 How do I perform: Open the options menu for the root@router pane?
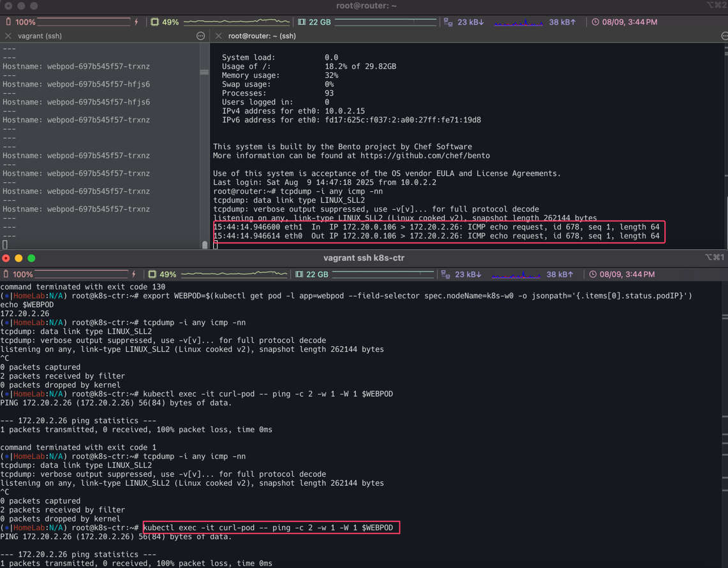724,36
